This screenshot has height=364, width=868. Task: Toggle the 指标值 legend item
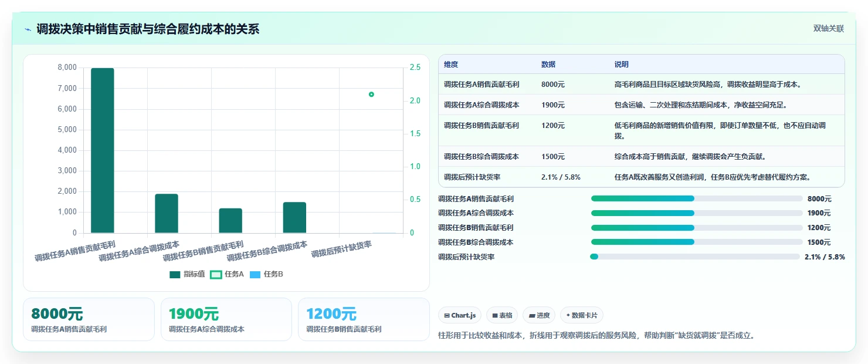pos(186,274)
